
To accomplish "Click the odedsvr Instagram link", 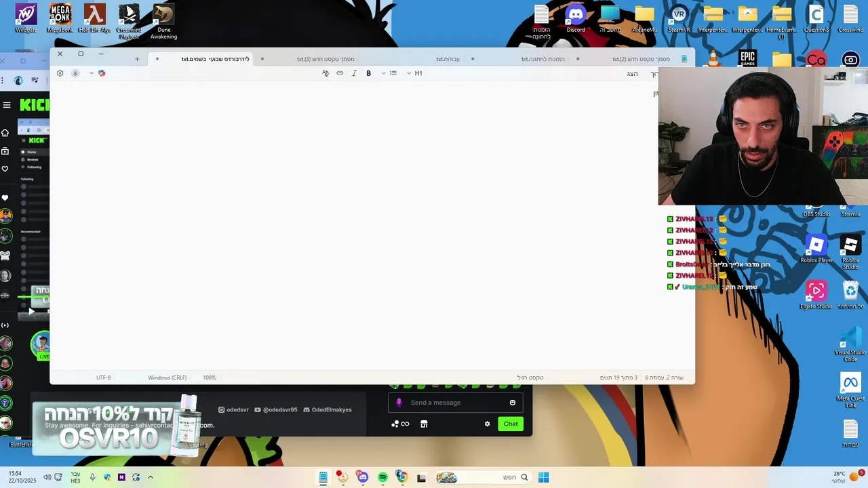I will click(233, 410).
